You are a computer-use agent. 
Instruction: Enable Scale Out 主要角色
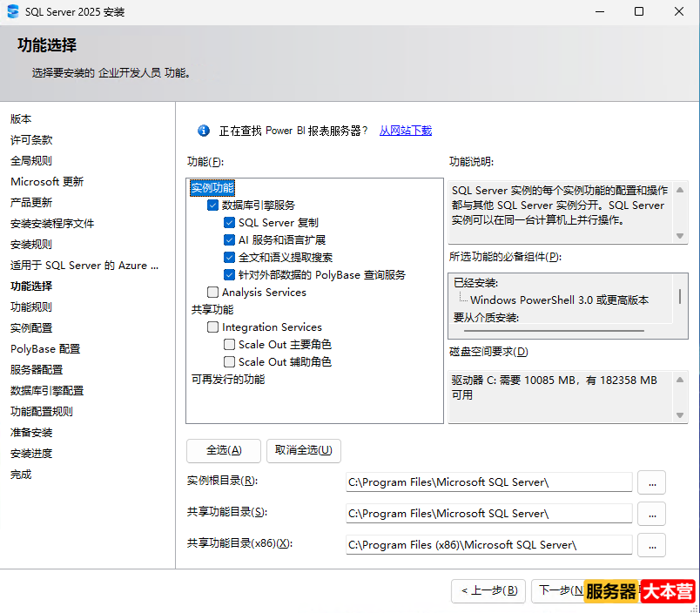pyautogui.click(x=227, y=345)
